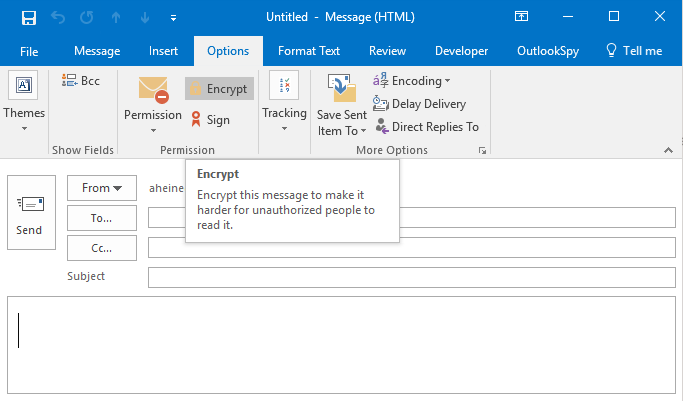Click the To... recipients button

point(101,217)
